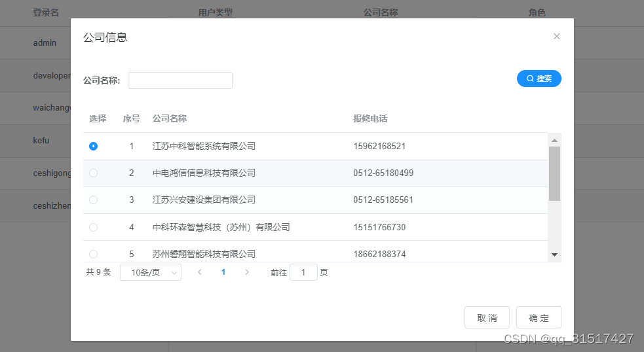Click the 选择 column header
644x352 pixels.
click(x=98, y=118)
